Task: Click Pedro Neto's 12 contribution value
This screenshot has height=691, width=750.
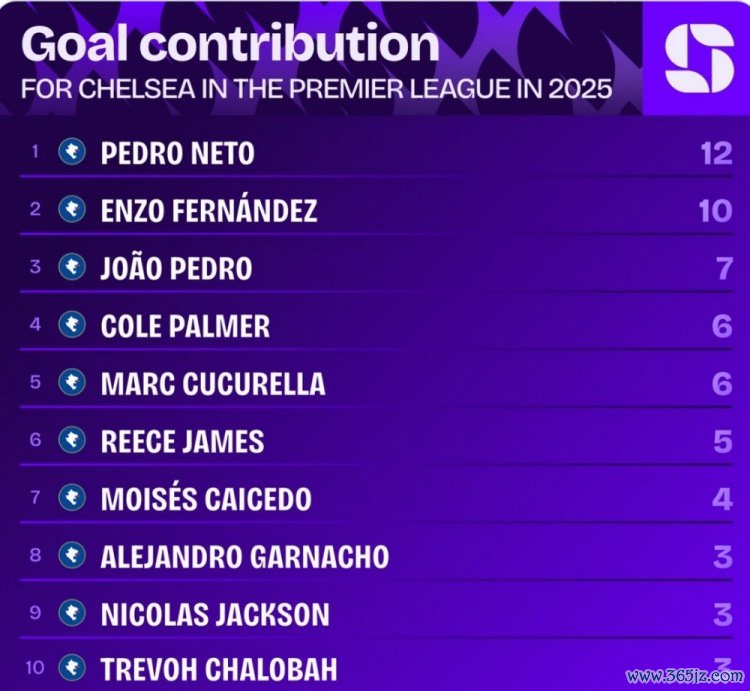Action: pyautogui.click(x=716, y=153)
